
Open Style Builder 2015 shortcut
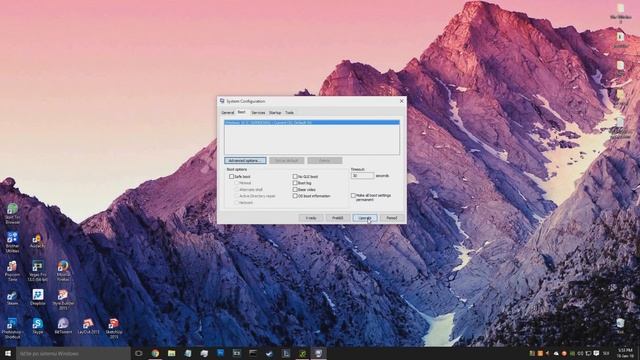click(x=63, y=299)
